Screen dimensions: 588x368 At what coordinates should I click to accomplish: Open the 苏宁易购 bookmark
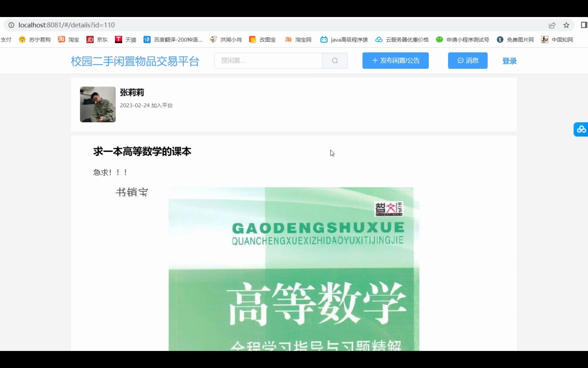pyautogui.click(x=35, y=40)
